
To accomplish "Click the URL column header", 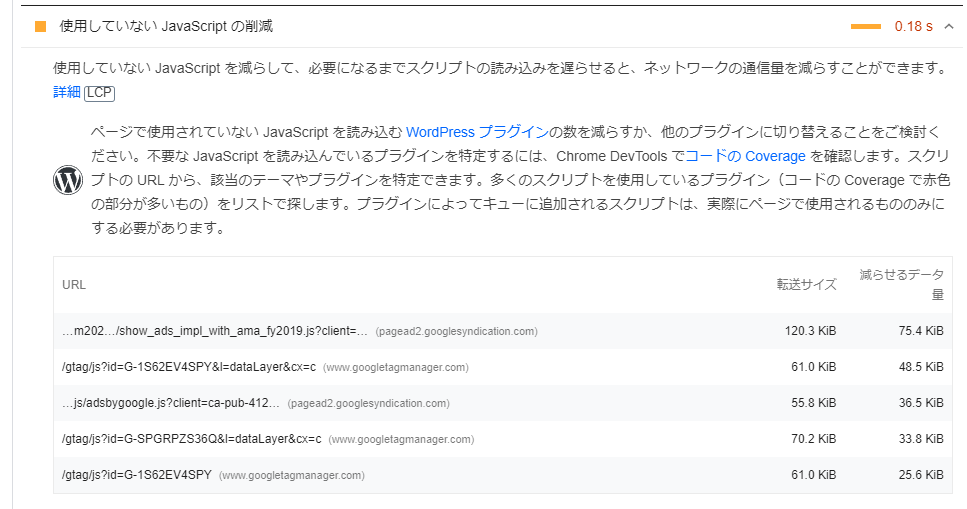I will (x=74, y=285).
